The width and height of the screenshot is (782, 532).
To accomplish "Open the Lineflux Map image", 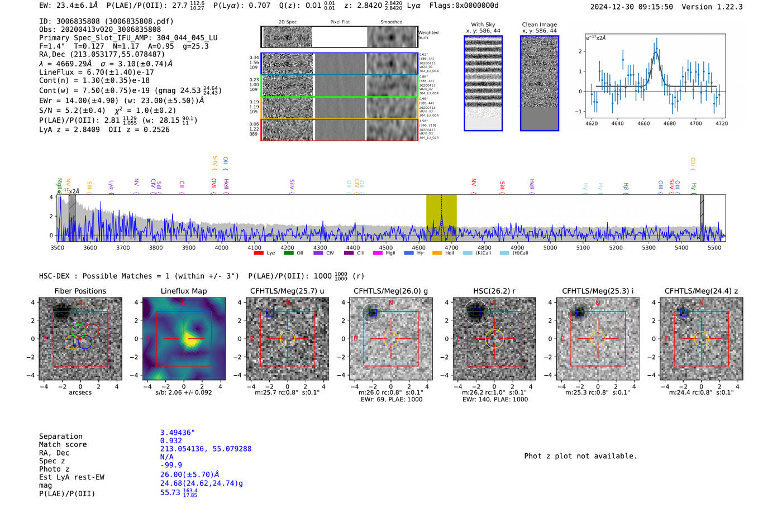I will click(184, 339).
